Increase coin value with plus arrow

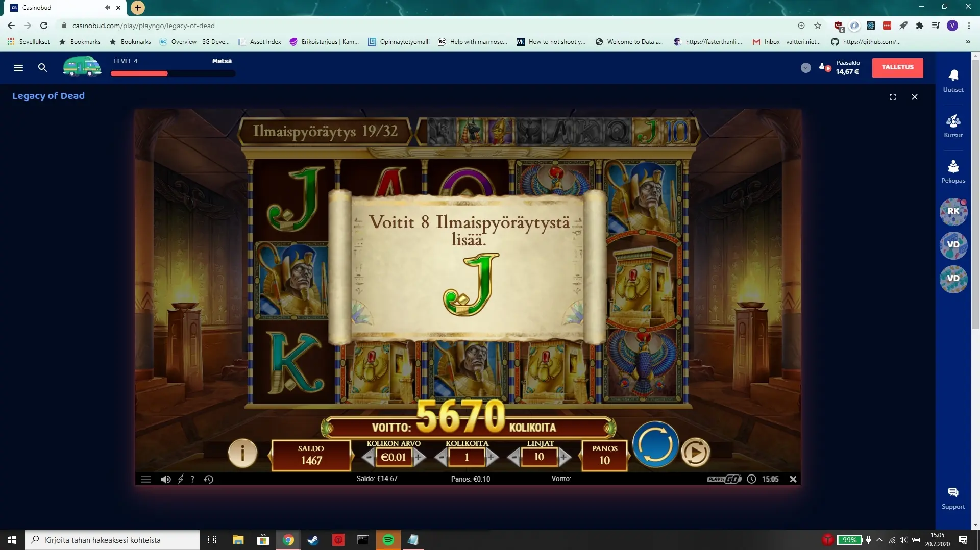click(419, 457)
